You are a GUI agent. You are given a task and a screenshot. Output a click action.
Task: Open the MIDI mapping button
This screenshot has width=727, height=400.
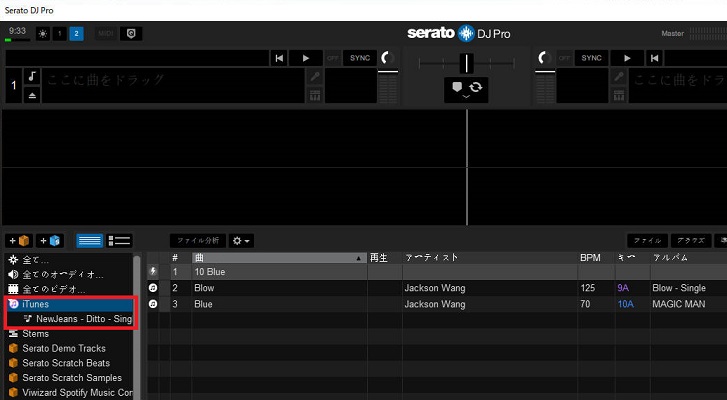tap(106, 34)
